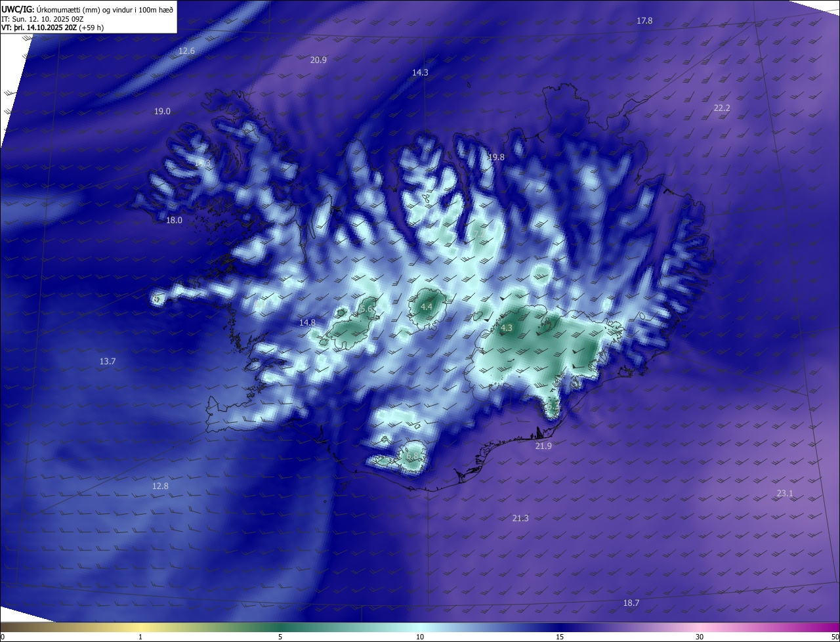This screenshot has width=840, height=642.
Task: Click the 23.1 value label
Action: (x=785, y=494)
